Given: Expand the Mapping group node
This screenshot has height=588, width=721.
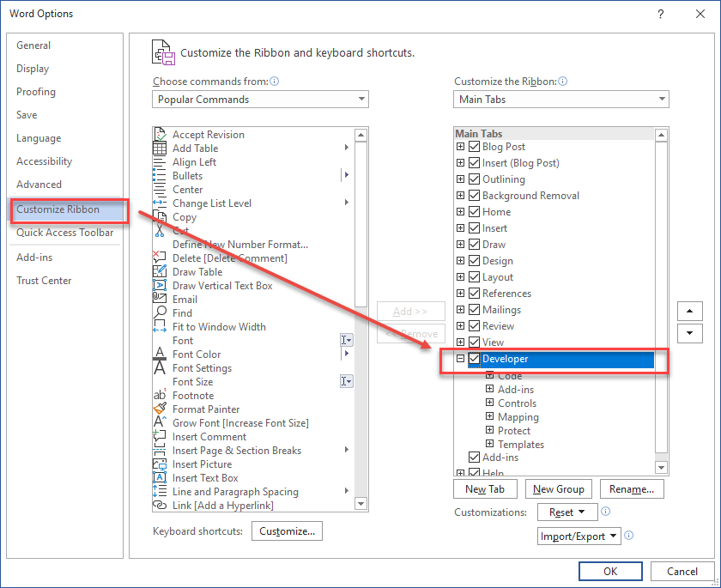Looking at the screenshot, I should point(490,416).
